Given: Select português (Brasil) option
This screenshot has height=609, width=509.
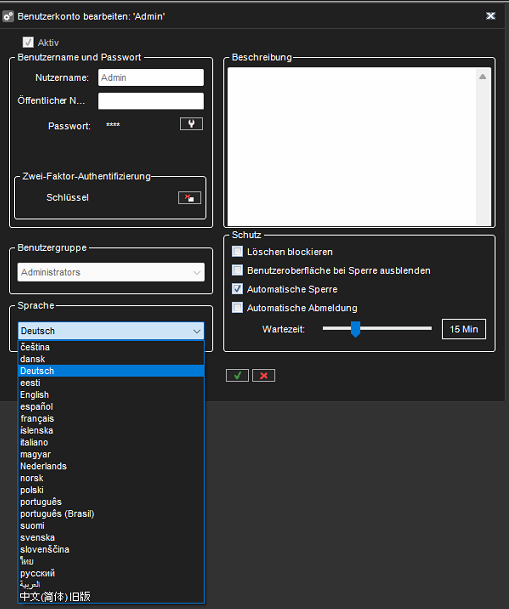Looking at the screenshot, I should 111,514.
